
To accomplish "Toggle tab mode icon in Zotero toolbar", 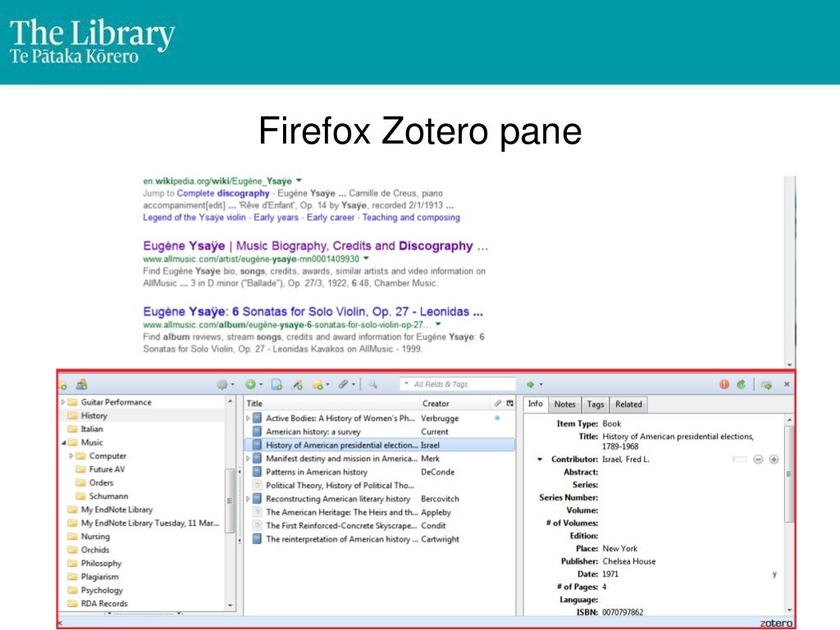I will (767, 385).
